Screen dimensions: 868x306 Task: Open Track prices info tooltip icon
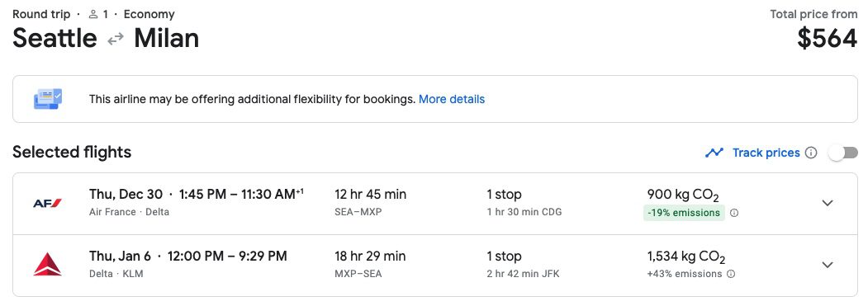(811, 153)
